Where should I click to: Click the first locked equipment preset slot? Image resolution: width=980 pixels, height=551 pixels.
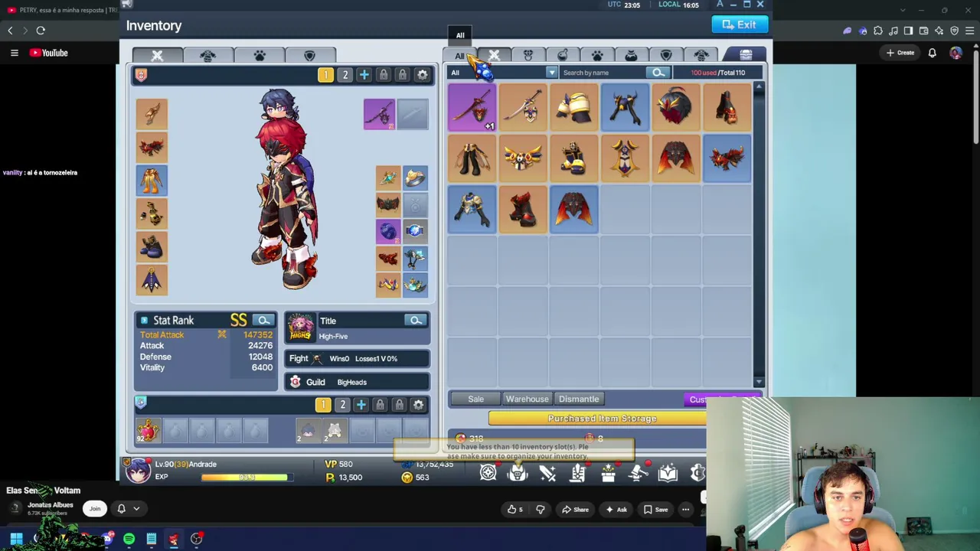(383, 74)
